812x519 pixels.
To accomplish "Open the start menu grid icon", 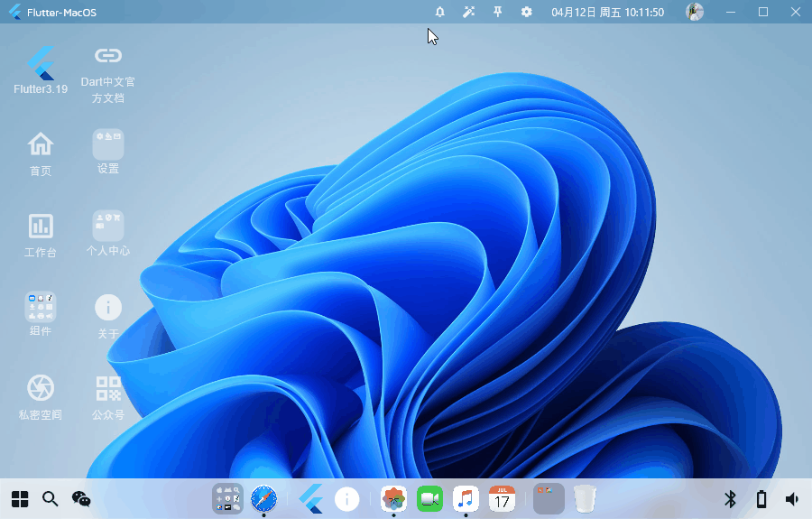I will pos(20,498).
